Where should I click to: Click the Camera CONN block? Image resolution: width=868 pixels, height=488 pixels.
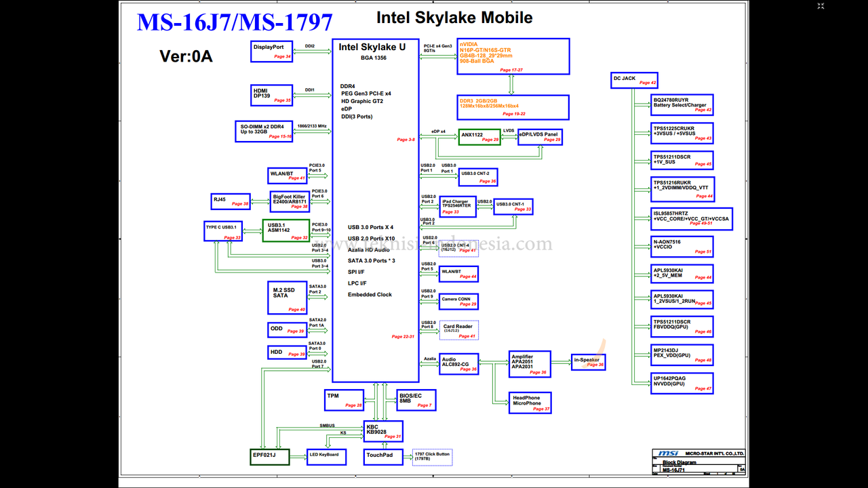458,302
